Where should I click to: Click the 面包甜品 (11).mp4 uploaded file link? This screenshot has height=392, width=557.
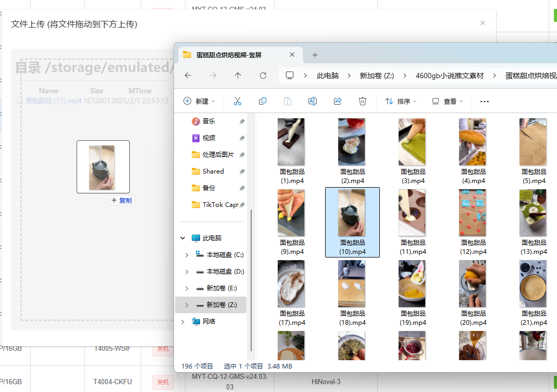click(53, 101)
